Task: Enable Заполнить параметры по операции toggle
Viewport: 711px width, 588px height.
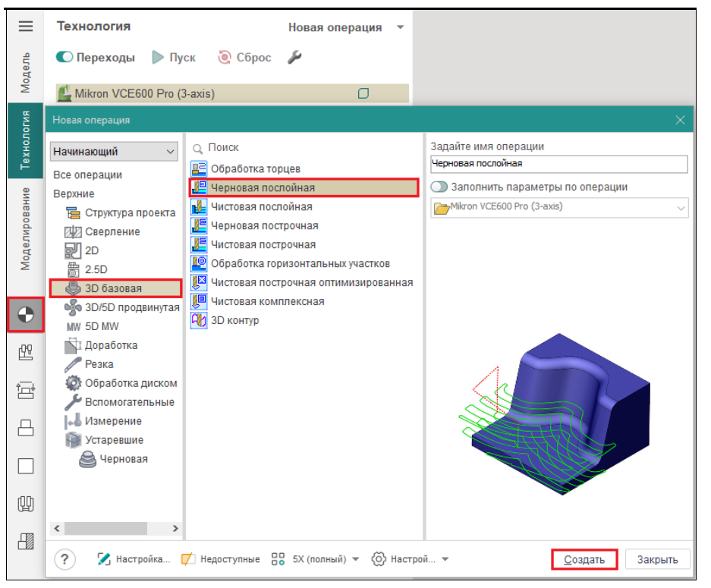Action: (x=439, y=187)
